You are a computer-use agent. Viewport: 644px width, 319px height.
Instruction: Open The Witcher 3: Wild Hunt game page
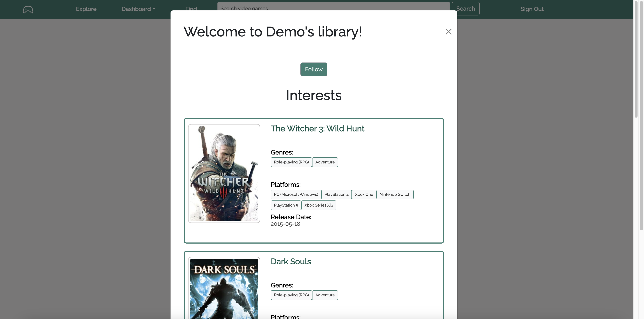pos(318,129)
